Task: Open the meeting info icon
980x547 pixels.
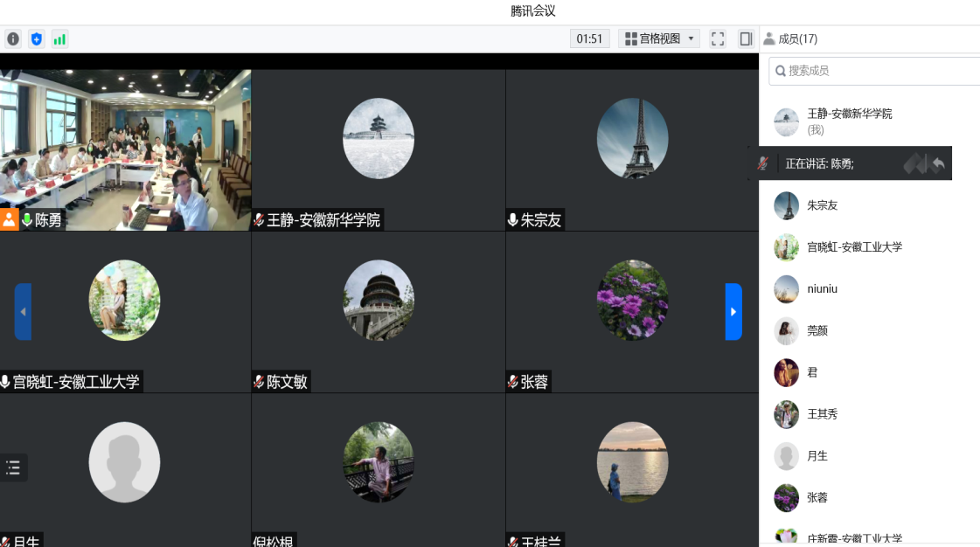Action: pos(13,39)
